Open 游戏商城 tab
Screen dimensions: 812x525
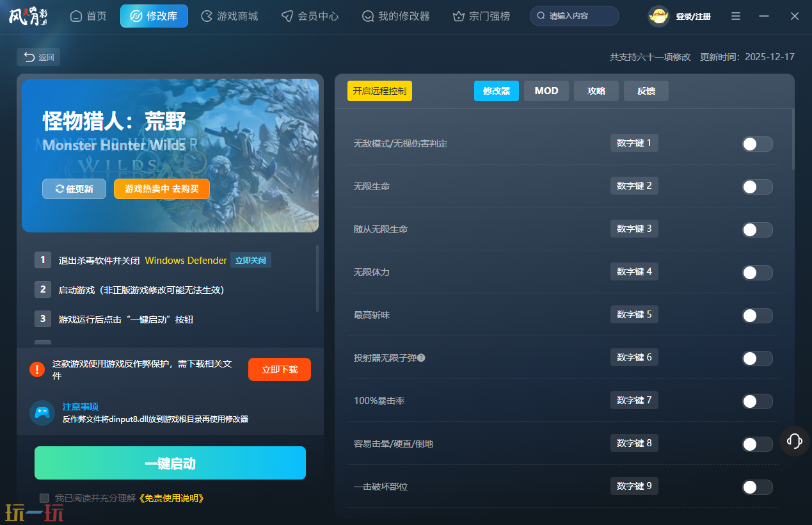pyautogui.click(x=230, y=16)
